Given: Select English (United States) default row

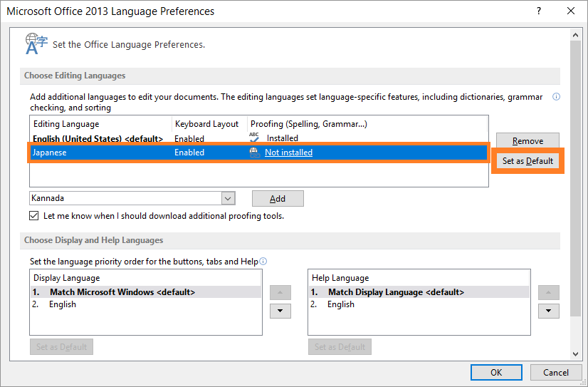Looking at the screenshot, I should [258, 138].
